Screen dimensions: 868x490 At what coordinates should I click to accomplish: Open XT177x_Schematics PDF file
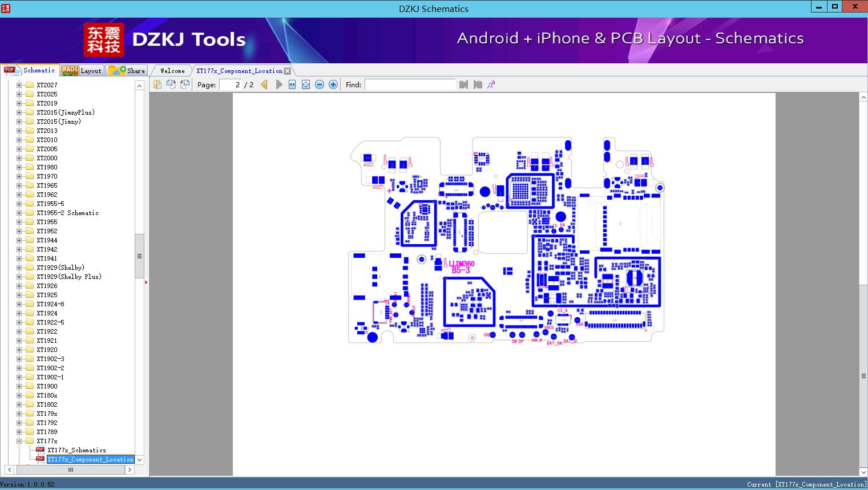click(76, 450)
